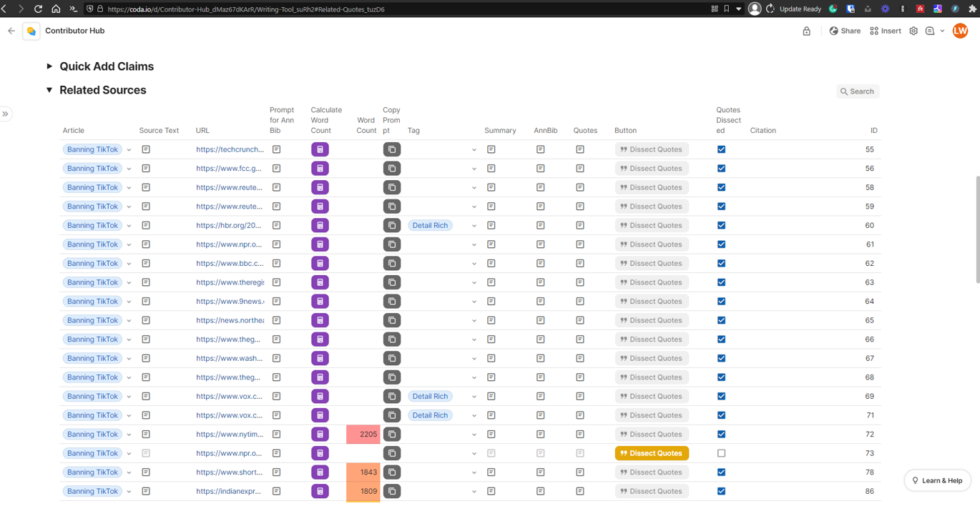
Task: Open the techcrunch URL link
Action: pyautogui.click(x=230, y=149)
